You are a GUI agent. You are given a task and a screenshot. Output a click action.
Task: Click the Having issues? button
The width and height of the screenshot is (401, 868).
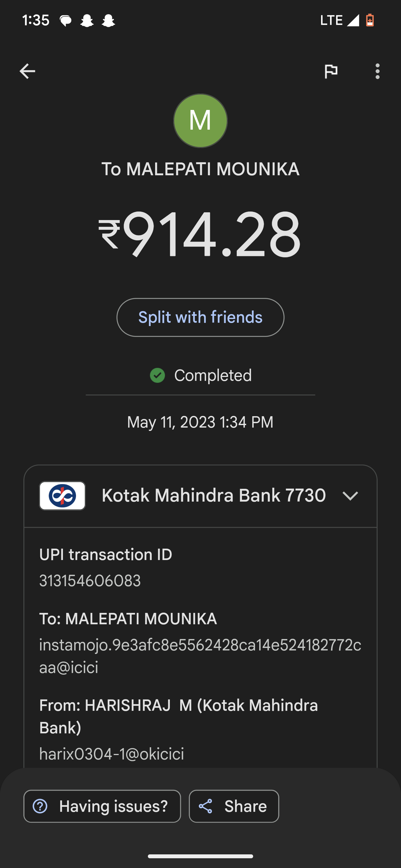(x=102, y=806)
